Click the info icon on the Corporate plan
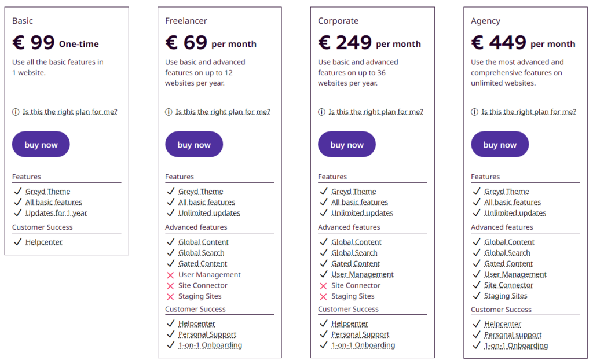 (321, 112)
